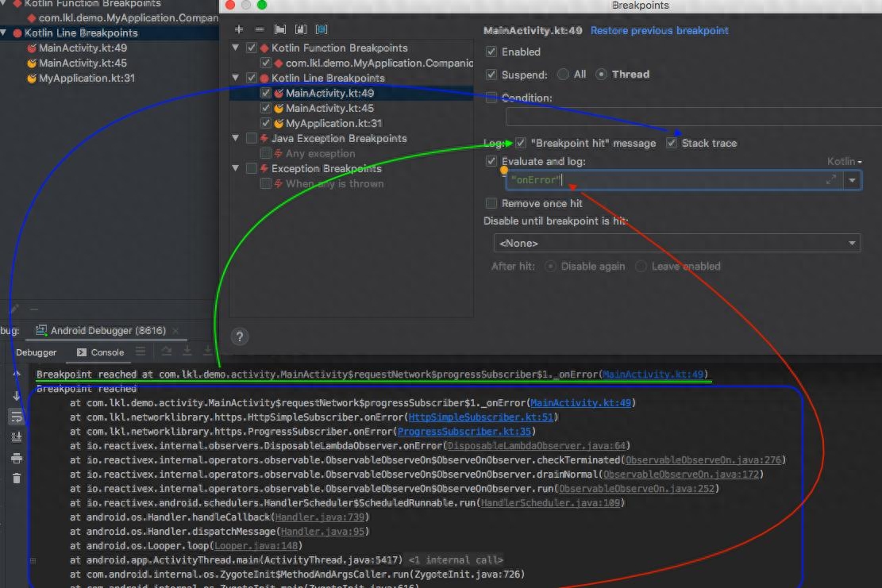
Task: Collapse Kotlin Line Breakpoints in dialog tree
Action: 236,78
